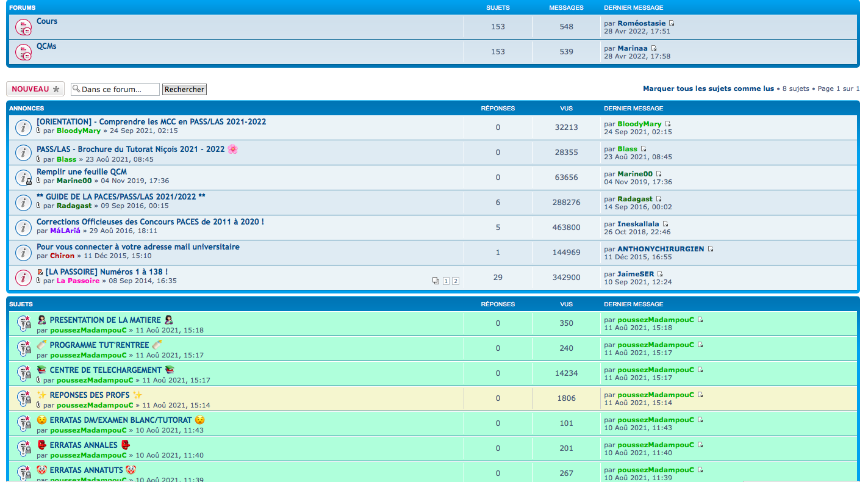Open the Cours subforum link
The image size is (868, 482).
[47, 21]
